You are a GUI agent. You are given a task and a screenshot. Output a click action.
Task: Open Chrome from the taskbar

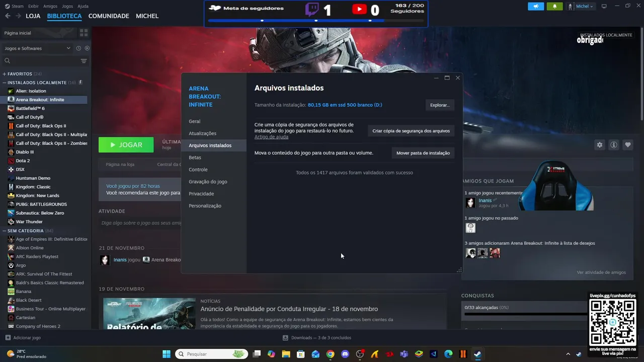coord(330,354)
